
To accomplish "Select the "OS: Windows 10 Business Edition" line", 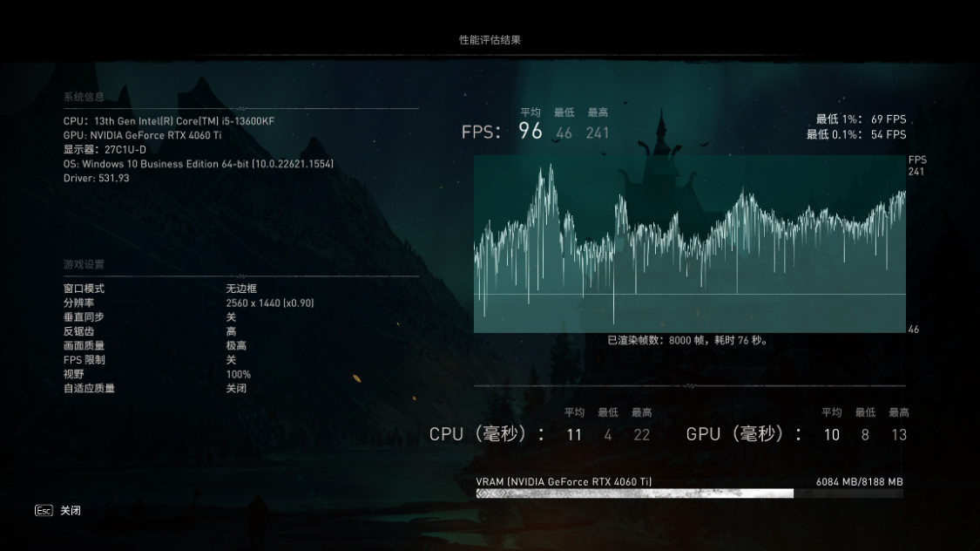I will point(198,164).
